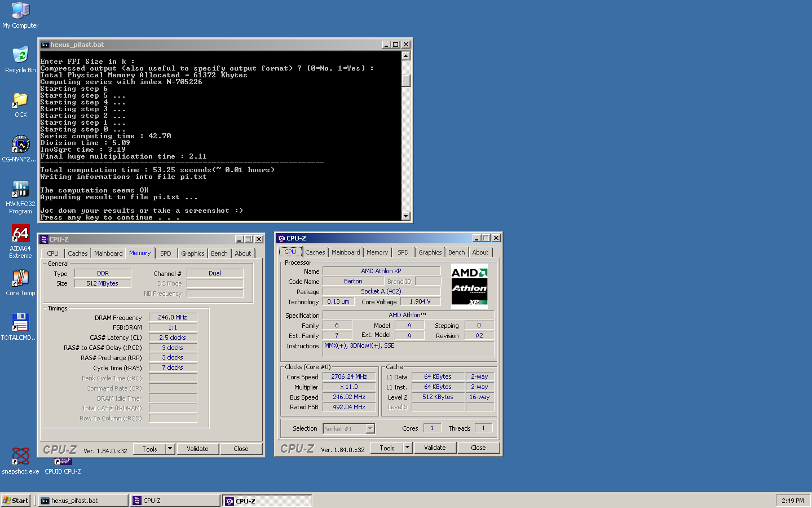Screen dimensions: 812x508
Task: Open Mainboard tab in the right CPU-Z window
Action: [346, 252]
